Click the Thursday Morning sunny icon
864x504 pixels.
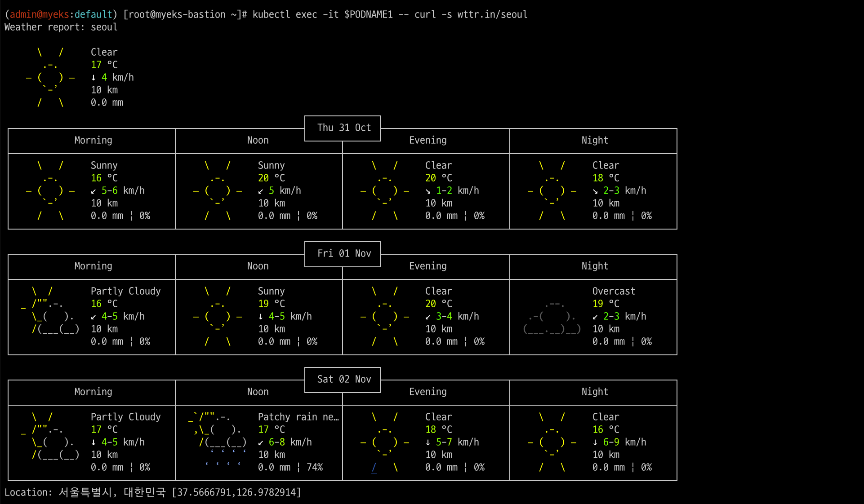coord(50,190)
